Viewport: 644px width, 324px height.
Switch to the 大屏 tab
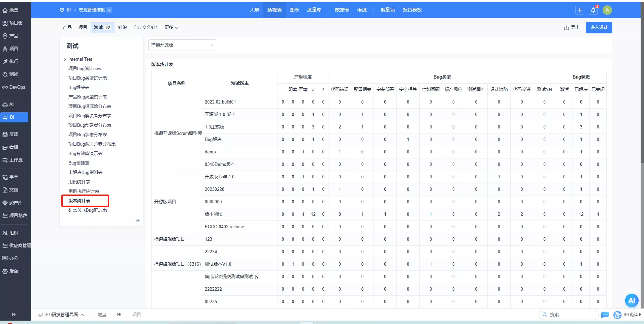tap(254, 10)
